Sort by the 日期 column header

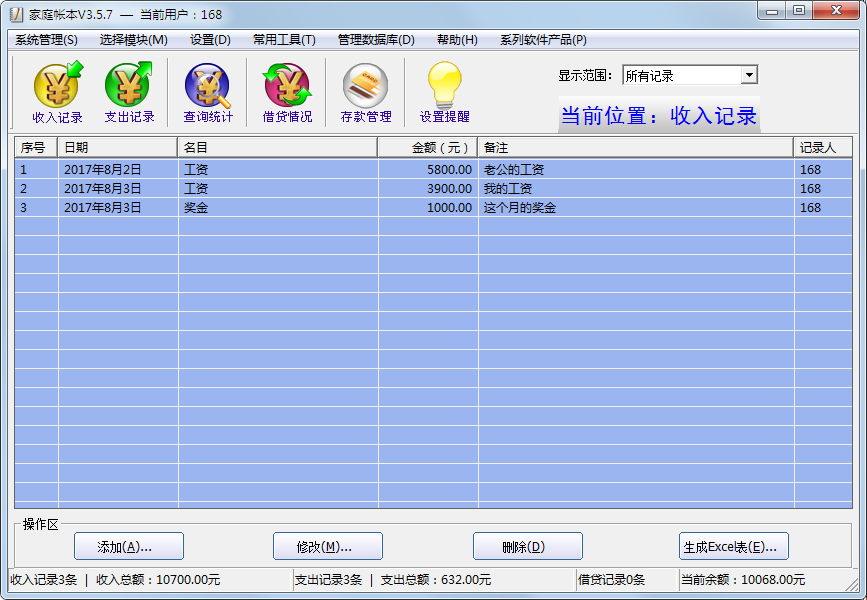117,148
